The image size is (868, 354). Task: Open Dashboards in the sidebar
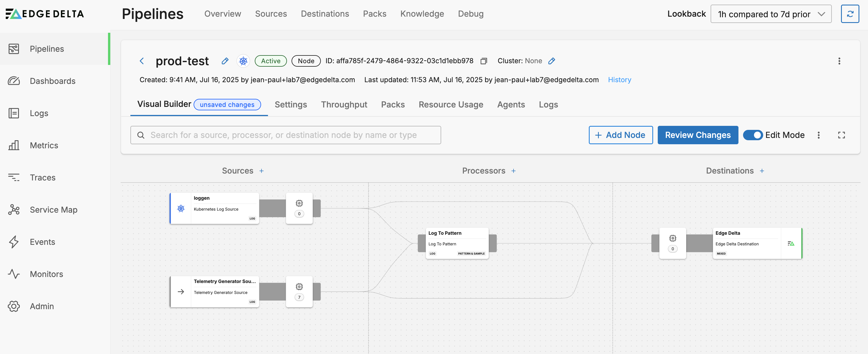[55, 81]
